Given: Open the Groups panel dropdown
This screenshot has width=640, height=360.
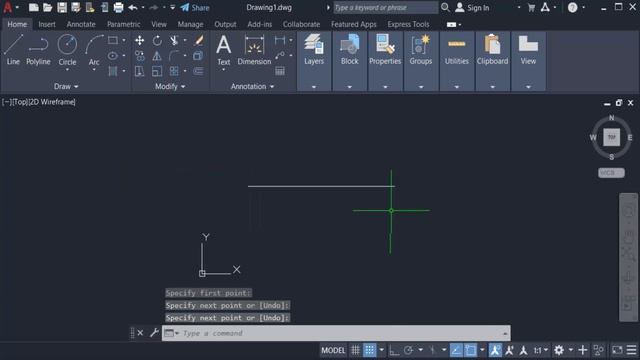Looking at the screenshot, I should pos(421,87).
